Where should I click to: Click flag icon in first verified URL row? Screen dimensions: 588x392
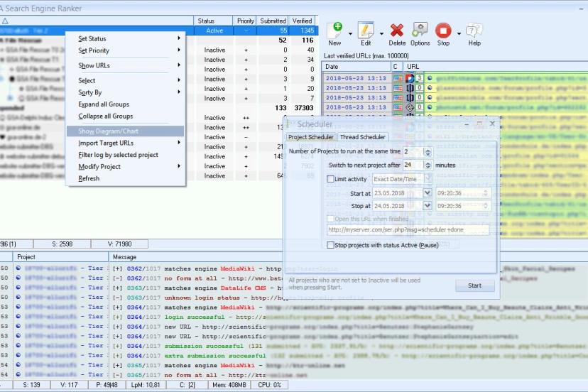tap(398, 78)
